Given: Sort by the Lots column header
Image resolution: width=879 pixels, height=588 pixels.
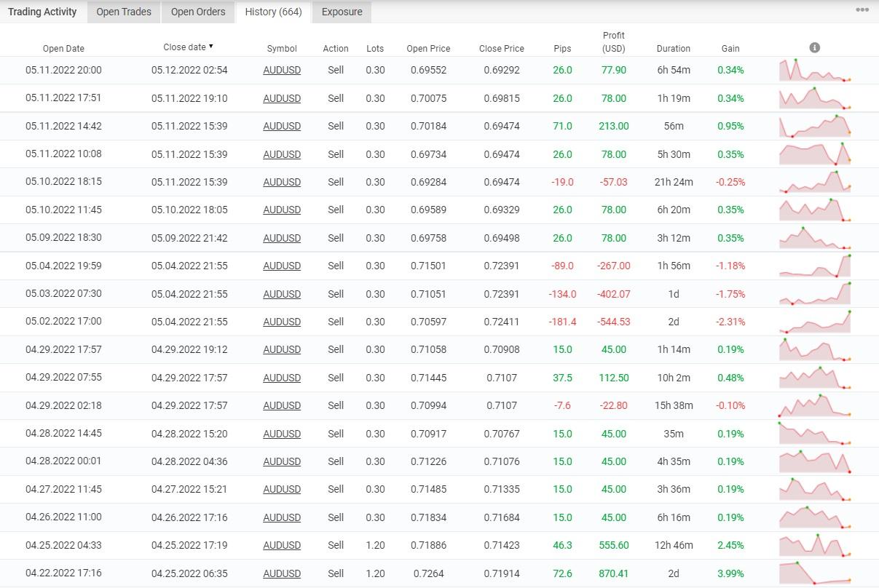Looking at the screenshot, I should 375,49.
